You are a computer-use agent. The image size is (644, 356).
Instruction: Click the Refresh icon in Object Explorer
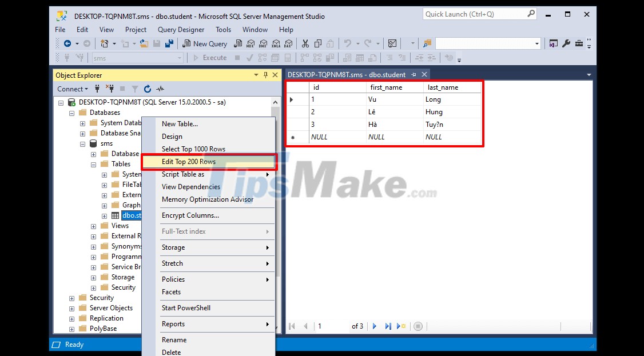(x=148, y=89)
